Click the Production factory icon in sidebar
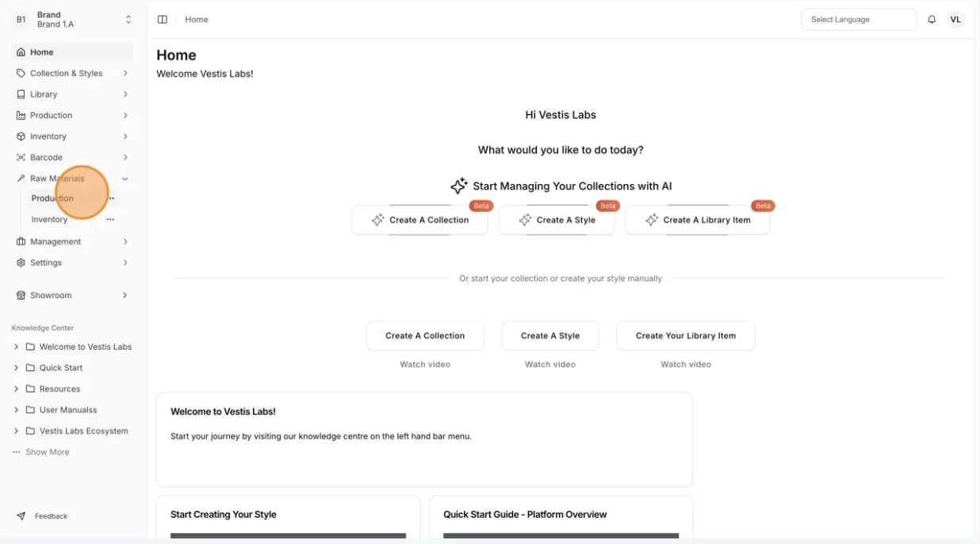 [21, 115]
